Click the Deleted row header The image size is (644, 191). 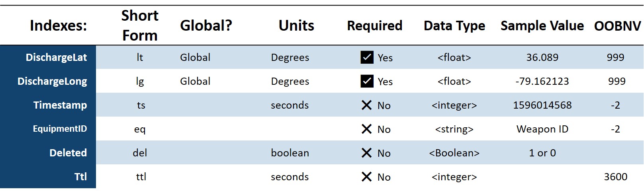coord(68,153)
